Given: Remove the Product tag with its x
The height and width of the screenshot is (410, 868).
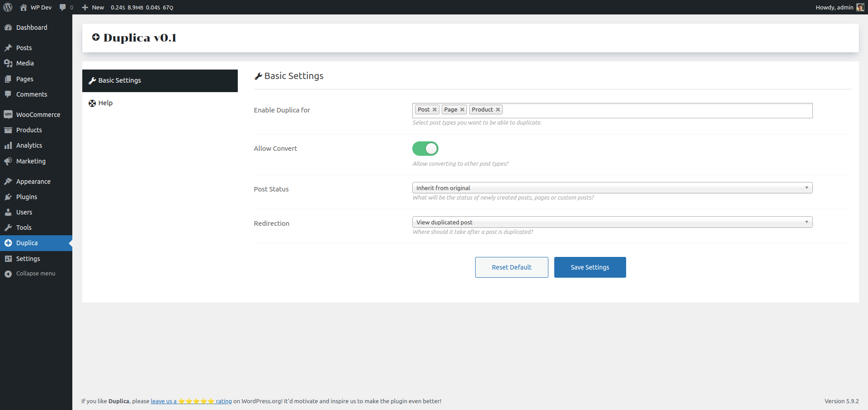Looking at the screenshot, I should pyautogui.click(x=498, y=110).
